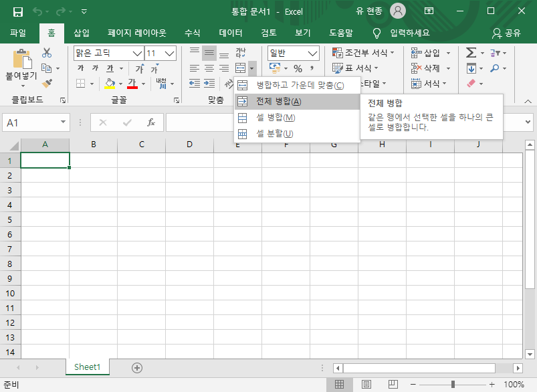537x392 pixels.
Task: Click the Clear eraser icon
Action: click(471, 83)
